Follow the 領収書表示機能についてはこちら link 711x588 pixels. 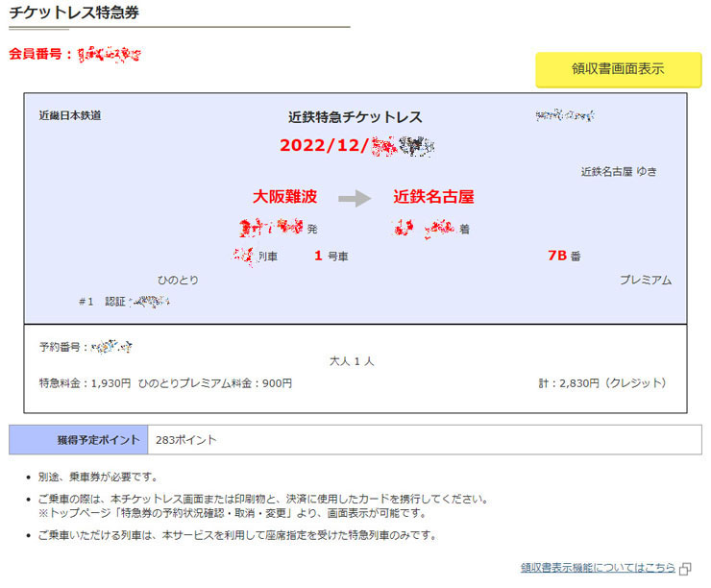598,567
